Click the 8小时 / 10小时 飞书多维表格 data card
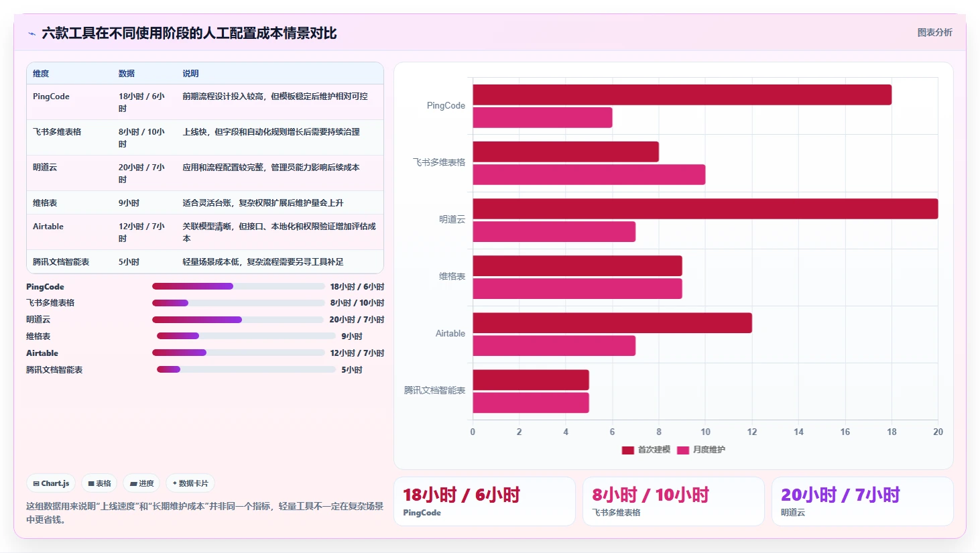 pyautogui.click(x=674, y=501)
